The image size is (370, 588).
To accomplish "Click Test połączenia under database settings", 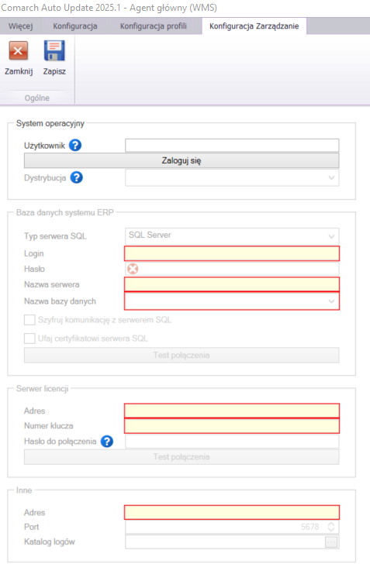I will pos(182,355).
